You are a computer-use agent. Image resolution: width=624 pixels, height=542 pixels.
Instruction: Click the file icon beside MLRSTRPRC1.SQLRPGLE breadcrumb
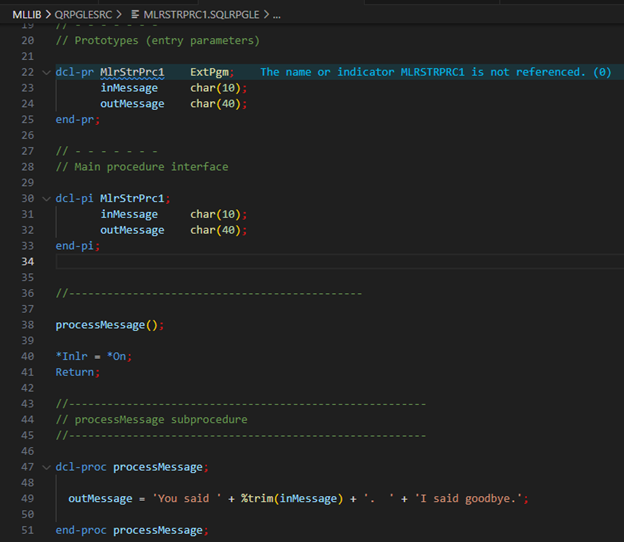click(x=135, y=15)
